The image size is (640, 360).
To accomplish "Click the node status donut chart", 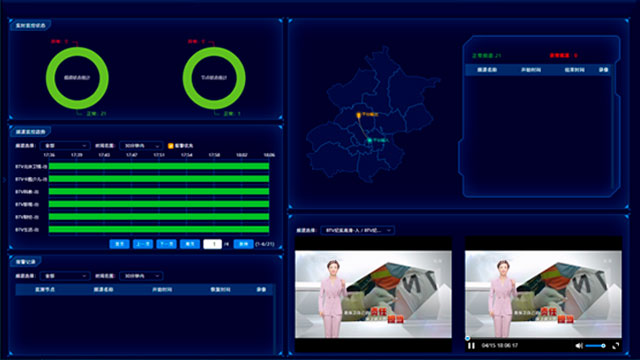I will click(x=214, y=78).
